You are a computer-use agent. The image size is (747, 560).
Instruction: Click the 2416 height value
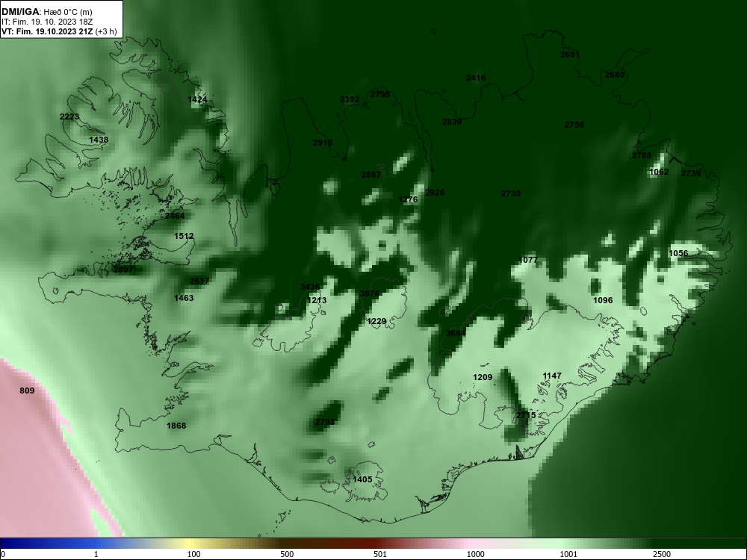476,78
